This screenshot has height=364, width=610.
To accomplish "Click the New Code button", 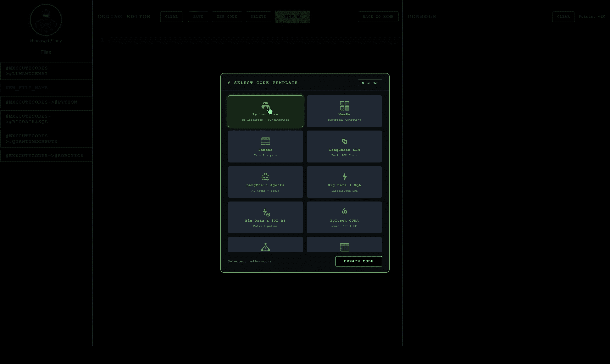I will coord(227,17).
